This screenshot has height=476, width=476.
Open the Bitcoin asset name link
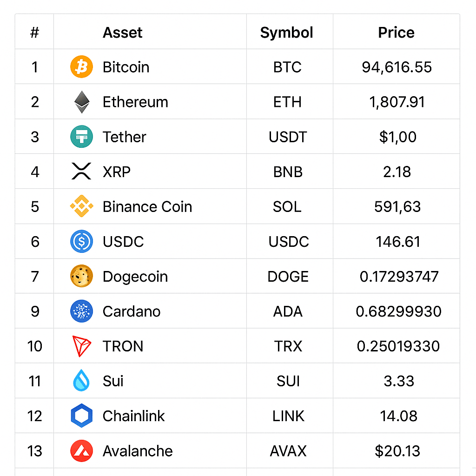(x=126, y=67)
